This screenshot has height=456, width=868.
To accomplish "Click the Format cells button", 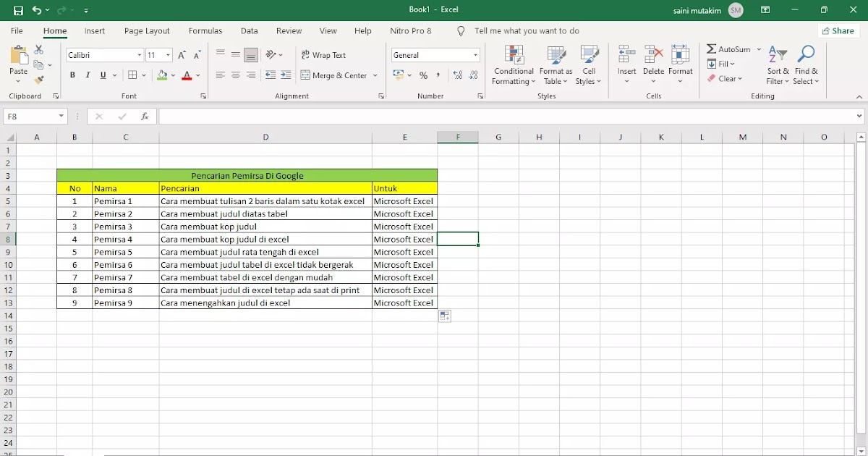I will pos(681,64).
